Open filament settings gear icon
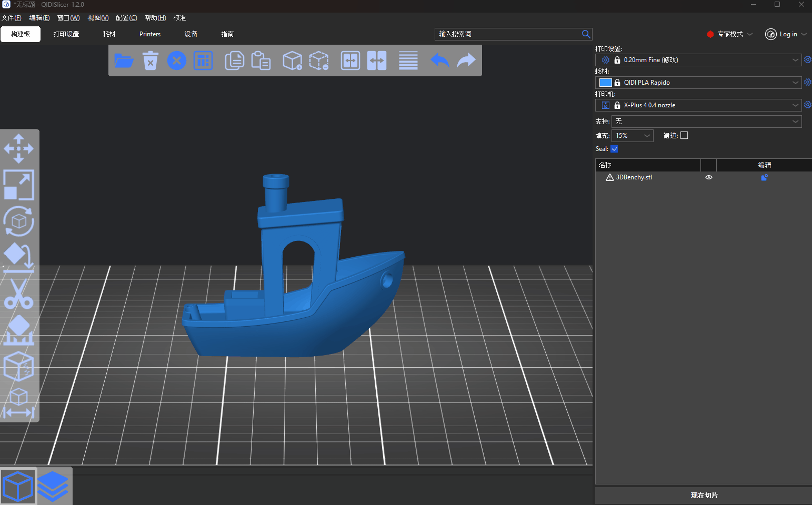Screen dimensions: 812x505 pos(808,83)
